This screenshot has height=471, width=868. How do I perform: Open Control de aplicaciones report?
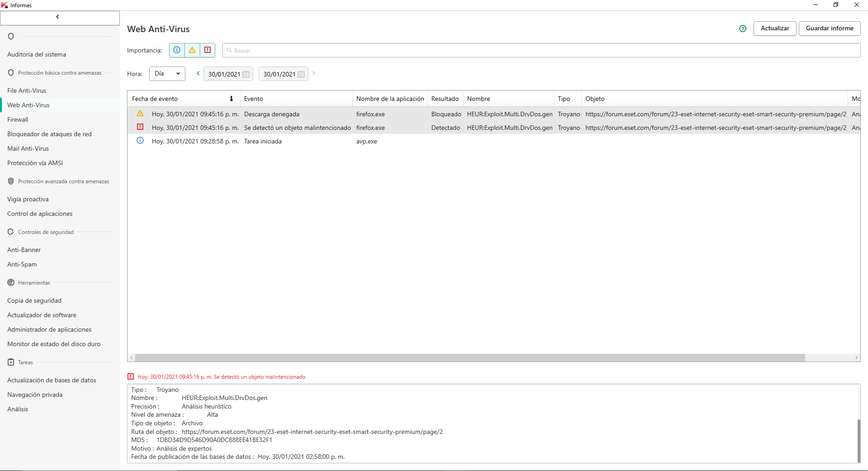click(x=40, y=214)
